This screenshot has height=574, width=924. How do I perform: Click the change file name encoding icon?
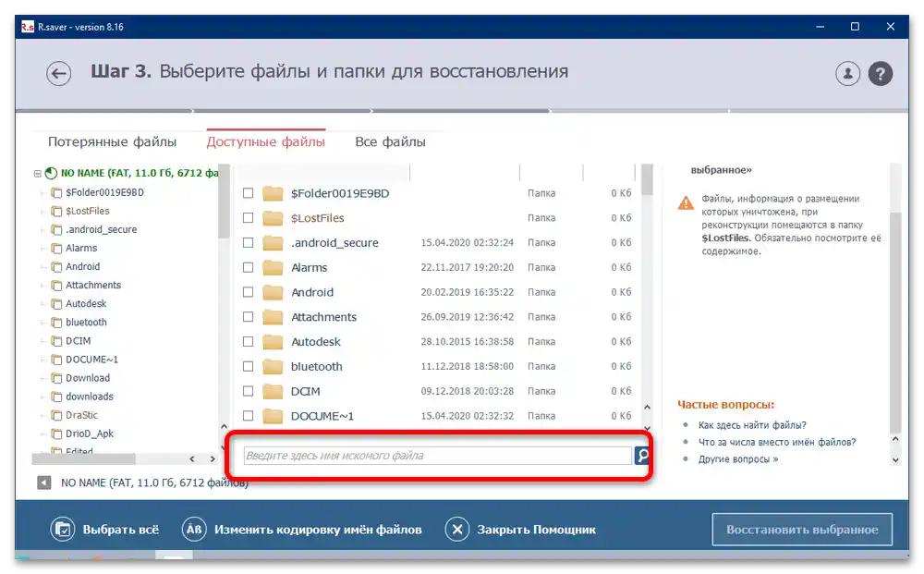tap(194, 530)
